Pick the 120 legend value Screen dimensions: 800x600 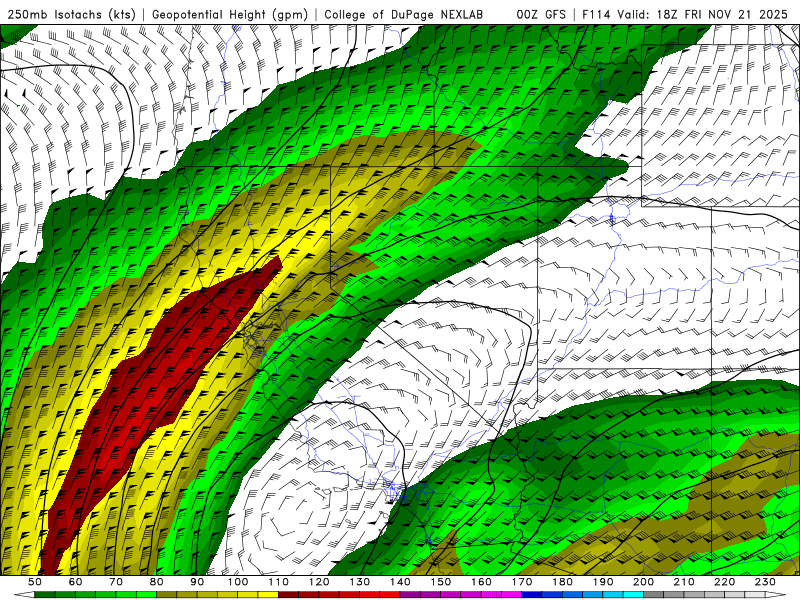319,582
